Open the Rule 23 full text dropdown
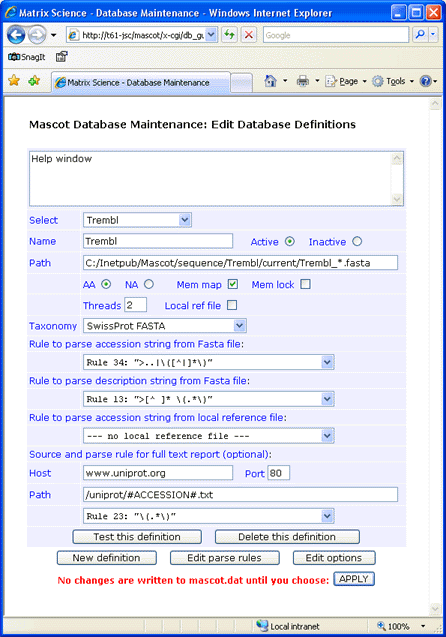 [x=209, y=516]
